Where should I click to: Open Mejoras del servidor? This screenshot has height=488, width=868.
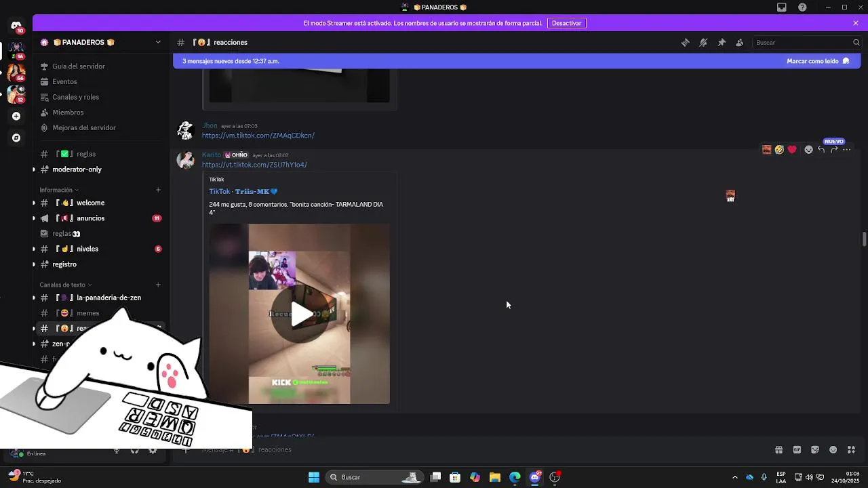tap(83, 127)
